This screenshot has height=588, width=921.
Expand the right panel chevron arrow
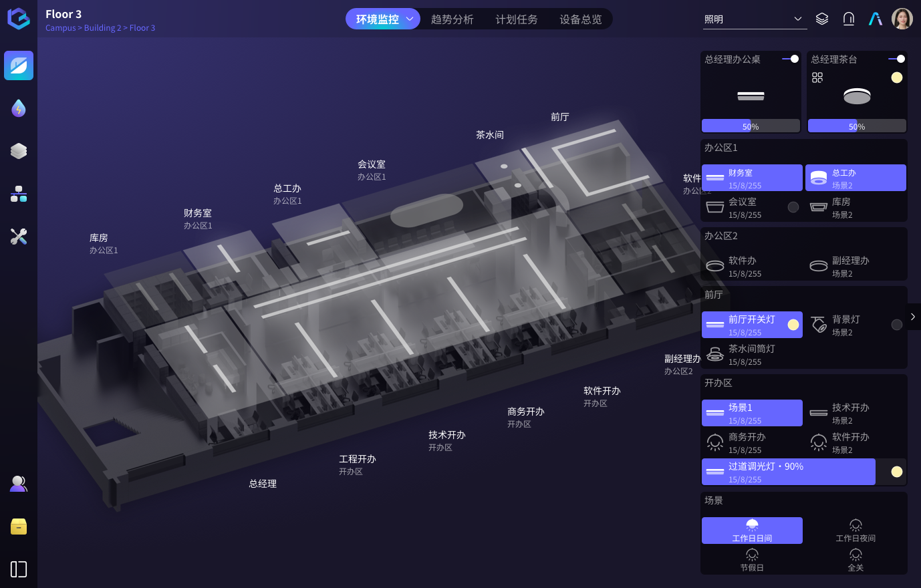click(913, 317)
